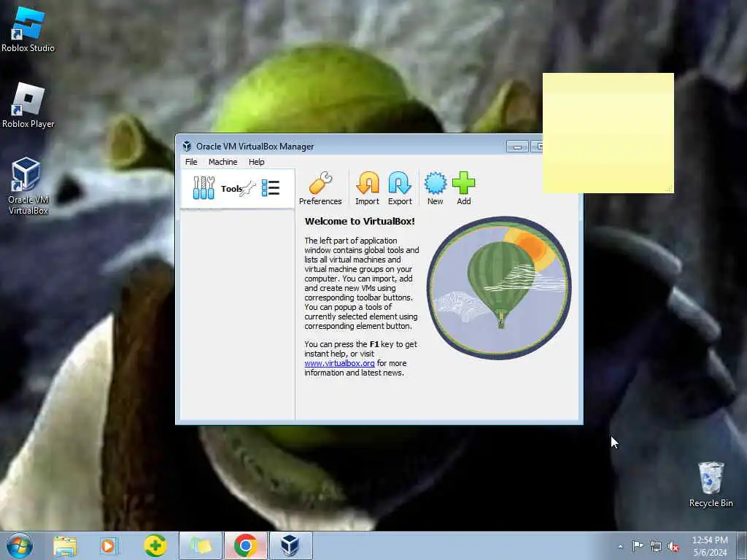747x560 pixels.
Task: Open the Machine menu
Action: tap(222, 162)
